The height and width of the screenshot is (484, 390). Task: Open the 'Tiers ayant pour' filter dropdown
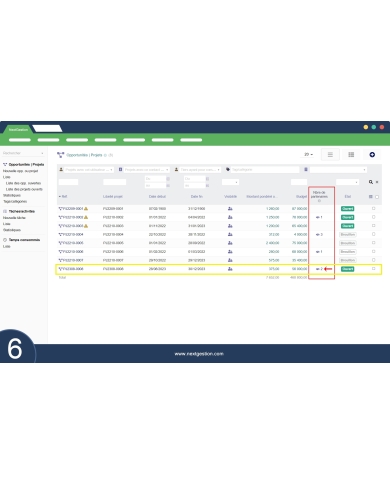click(x=200, y=170)
